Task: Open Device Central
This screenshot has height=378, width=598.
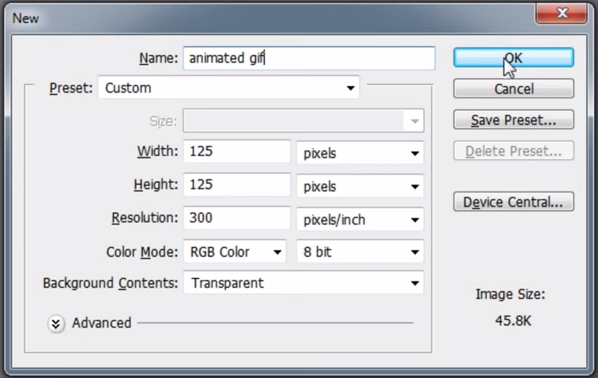Action: coord(513,202)
